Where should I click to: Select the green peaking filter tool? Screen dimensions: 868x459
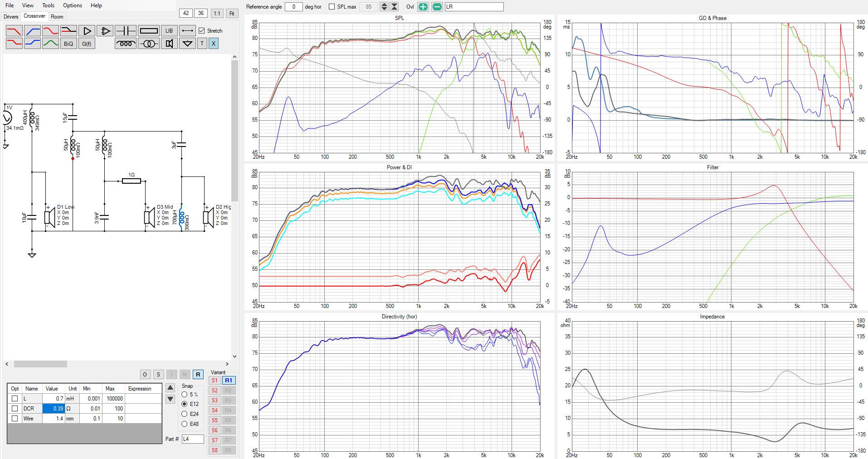coord(50,44)
